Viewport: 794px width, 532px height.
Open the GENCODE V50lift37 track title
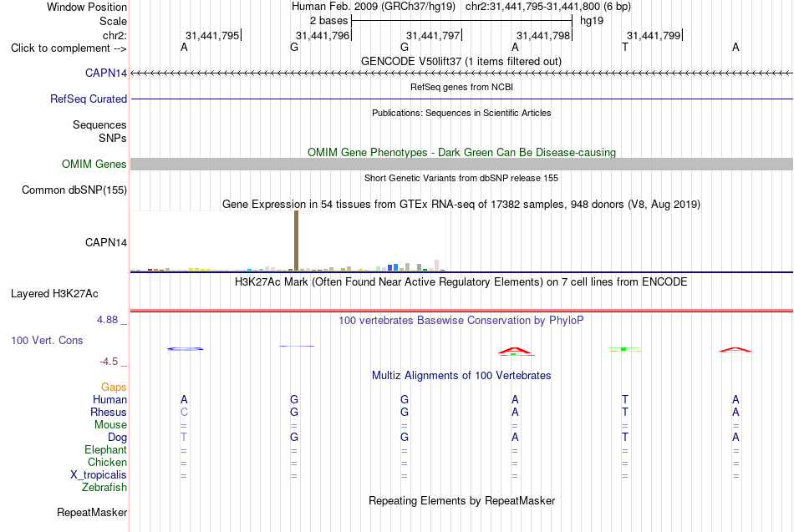[461, 61]
